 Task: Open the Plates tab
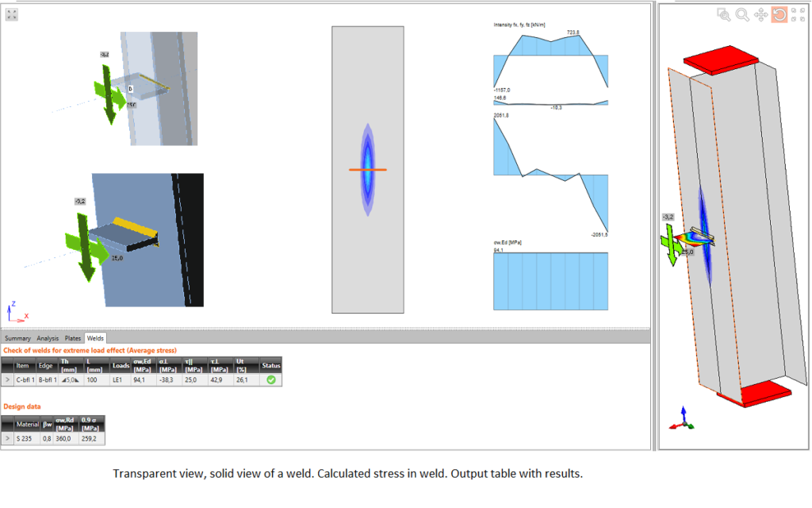click(73, 338)
